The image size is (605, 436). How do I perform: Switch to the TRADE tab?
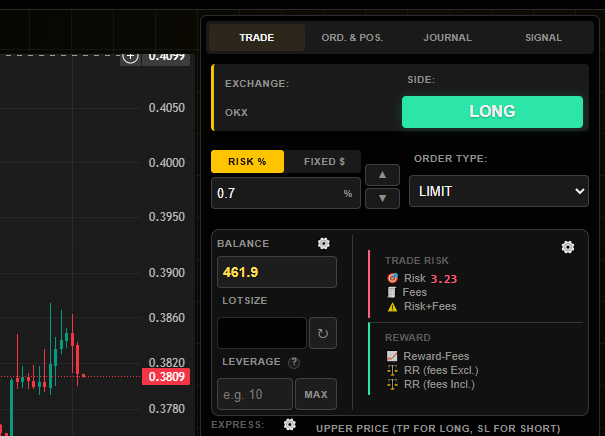coord(257,37)
